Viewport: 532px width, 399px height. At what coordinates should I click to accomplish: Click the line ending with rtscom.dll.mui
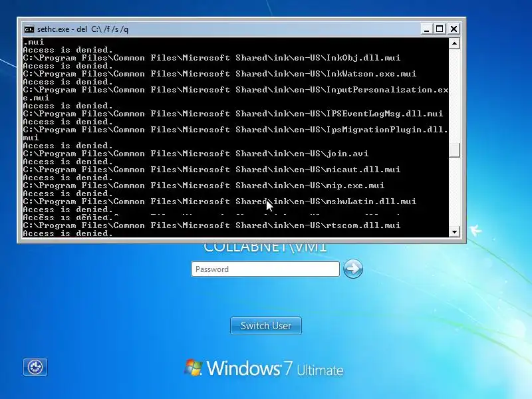211,225
